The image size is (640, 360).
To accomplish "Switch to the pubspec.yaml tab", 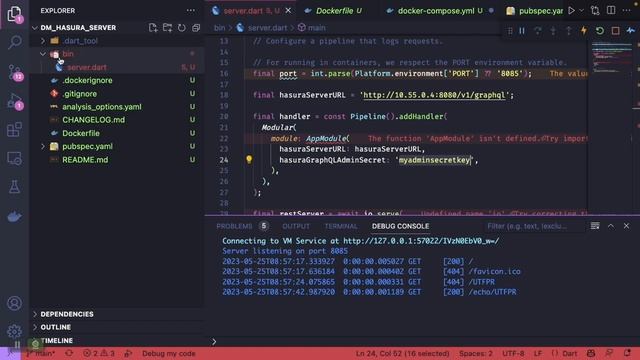I will 535,11.
